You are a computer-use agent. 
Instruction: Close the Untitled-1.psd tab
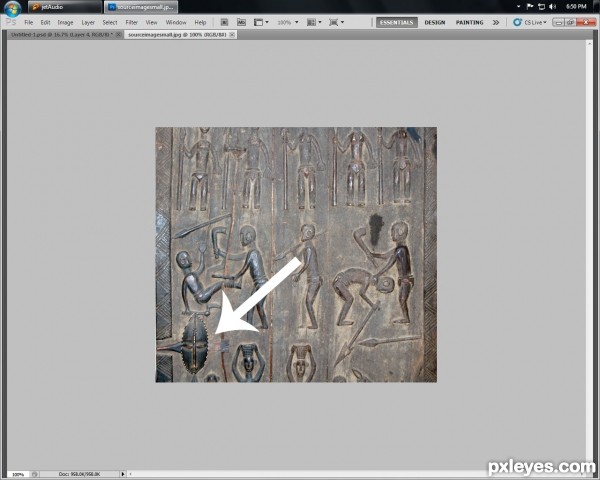click(118, 35)
